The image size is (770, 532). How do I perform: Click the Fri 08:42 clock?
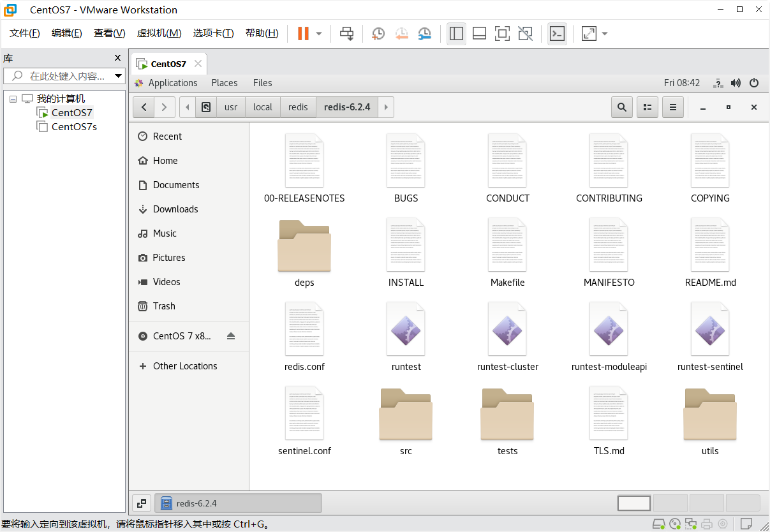coord(682,83)
